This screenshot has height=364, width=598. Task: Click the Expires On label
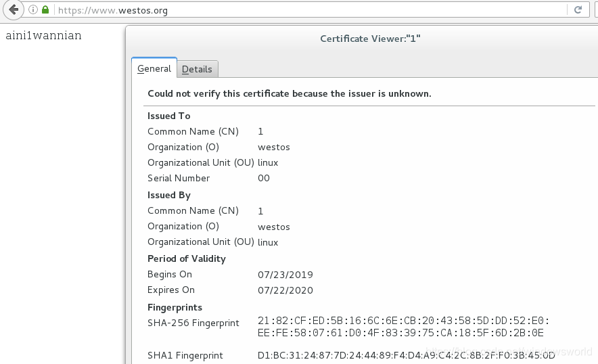(x=171, y=290)
